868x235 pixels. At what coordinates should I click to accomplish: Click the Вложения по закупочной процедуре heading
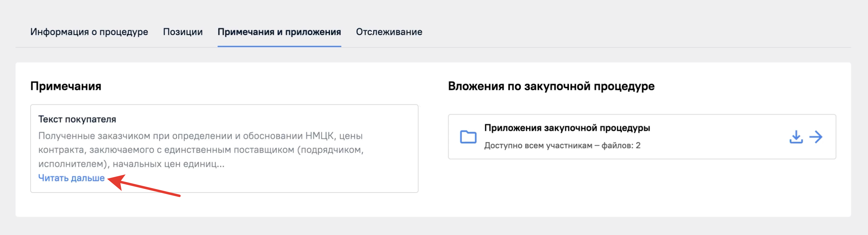pos(551,86)
